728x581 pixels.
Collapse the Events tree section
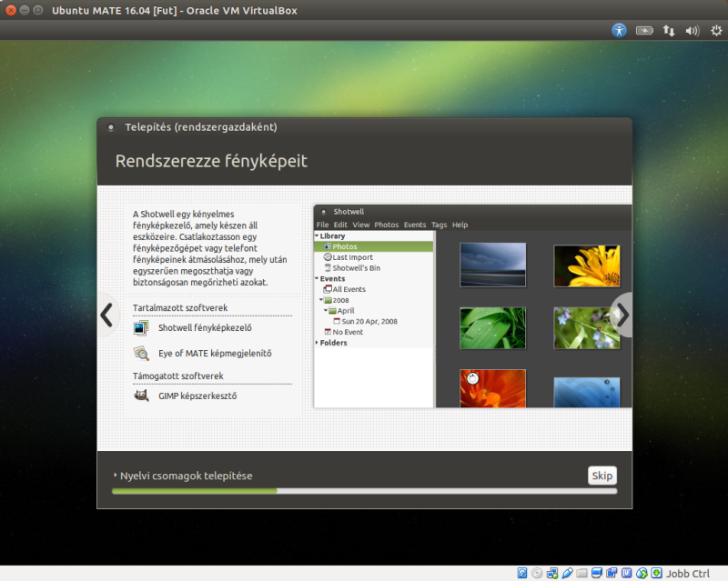tap(317, 278)
